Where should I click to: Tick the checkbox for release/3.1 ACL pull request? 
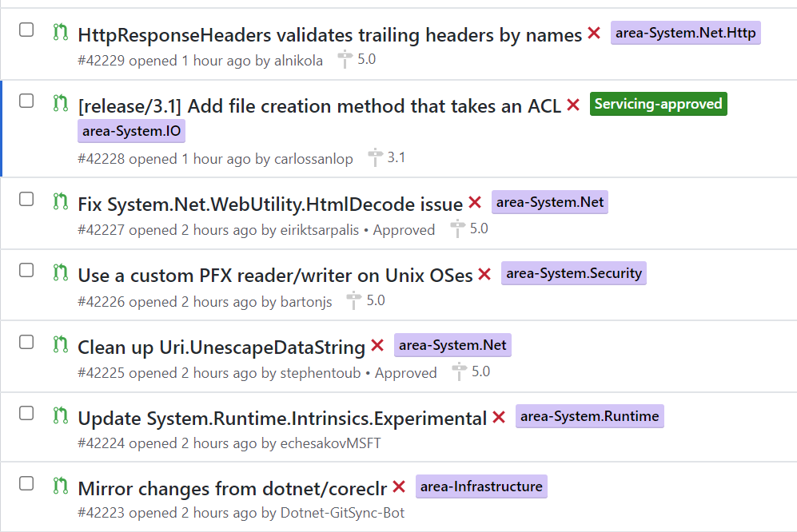tap(26, 101)
